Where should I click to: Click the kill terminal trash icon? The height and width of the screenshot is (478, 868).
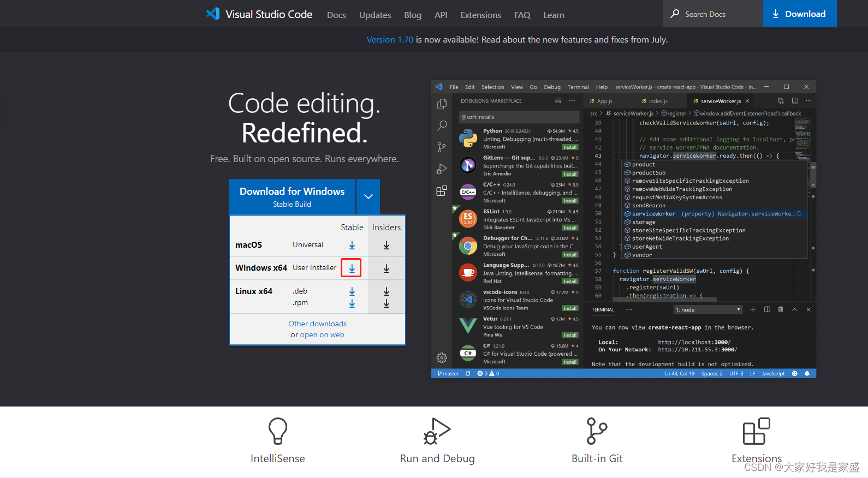pos(781,309)
